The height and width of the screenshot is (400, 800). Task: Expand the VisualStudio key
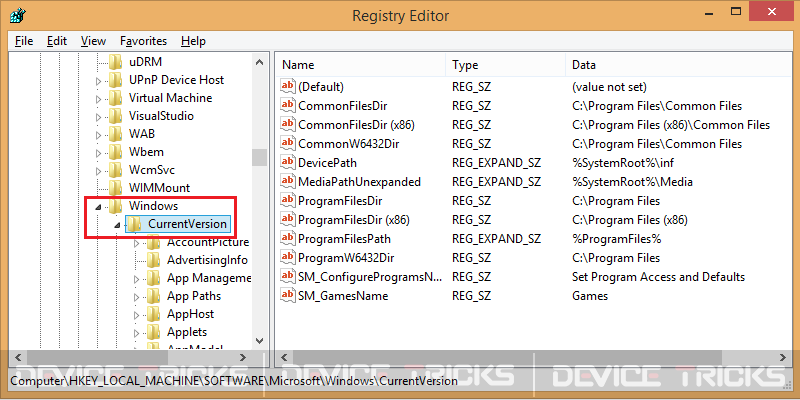(x=98, y=117)
